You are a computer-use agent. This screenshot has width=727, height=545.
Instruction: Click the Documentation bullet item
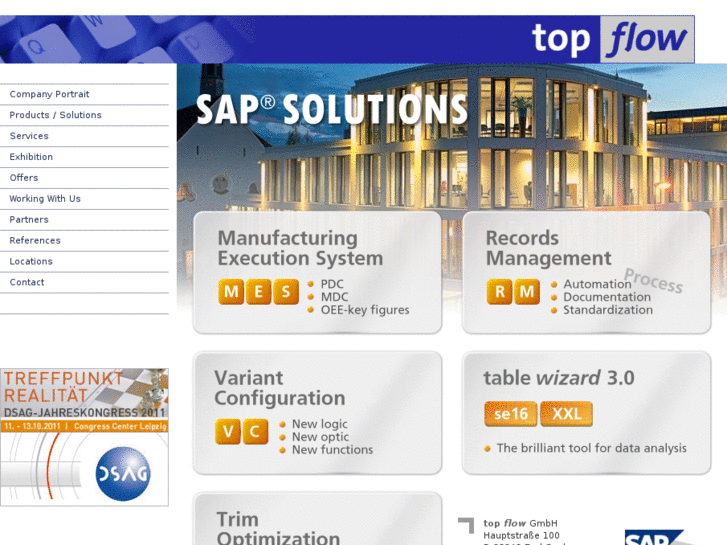607,297
